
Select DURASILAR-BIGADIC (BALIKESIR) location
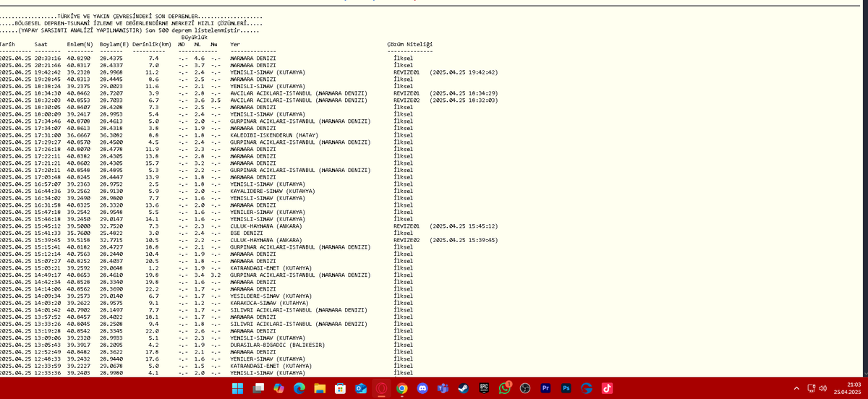click(x=277, y=345)
